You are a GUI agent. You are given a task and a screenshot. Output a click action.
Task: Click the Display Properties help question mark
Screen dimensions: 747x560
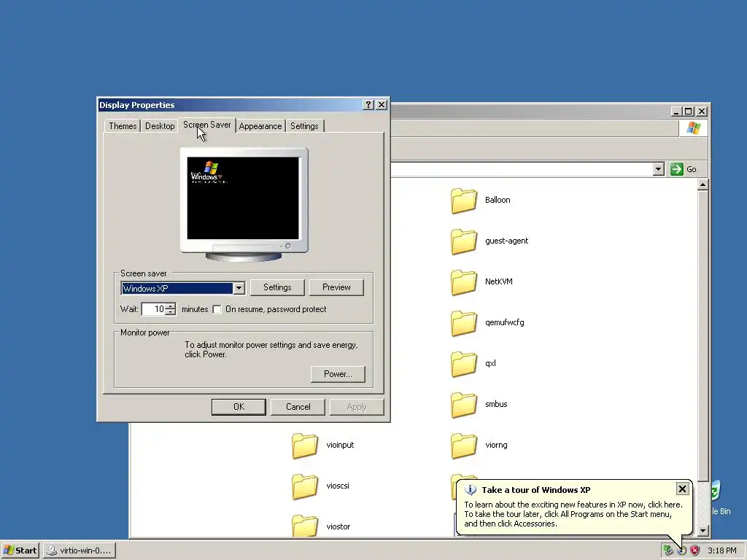pos(368,105)
